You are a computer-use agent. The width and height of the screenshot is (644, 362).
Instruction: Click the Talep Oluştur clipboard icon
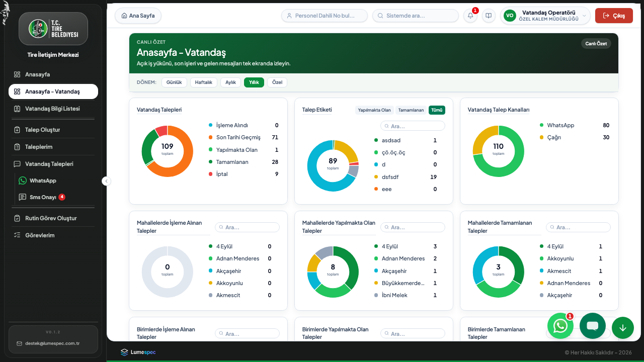pyautogui.click(x=17, y=130)
